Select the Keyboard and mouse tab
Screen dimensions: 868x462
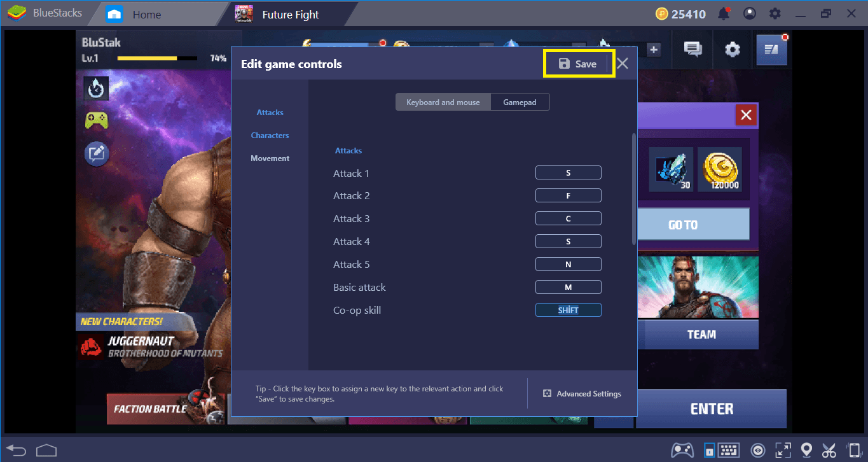(443, 102)
